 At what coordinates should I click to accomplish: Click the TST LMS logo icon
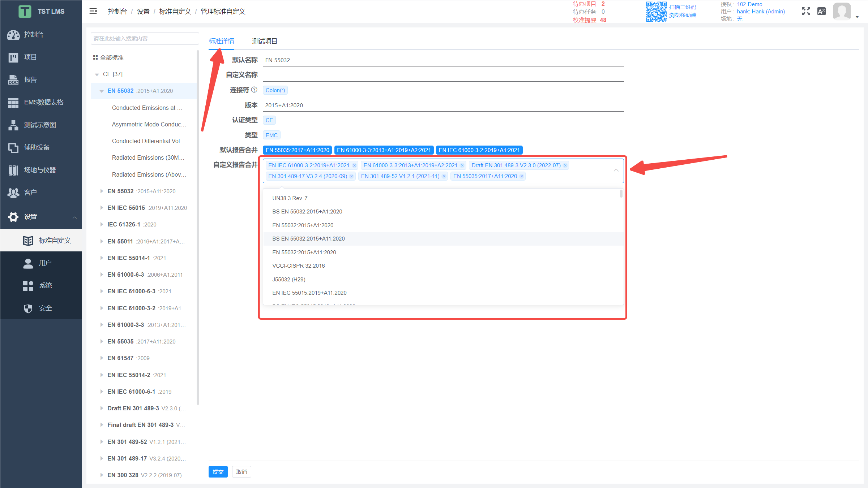click(x=25, y=12)
